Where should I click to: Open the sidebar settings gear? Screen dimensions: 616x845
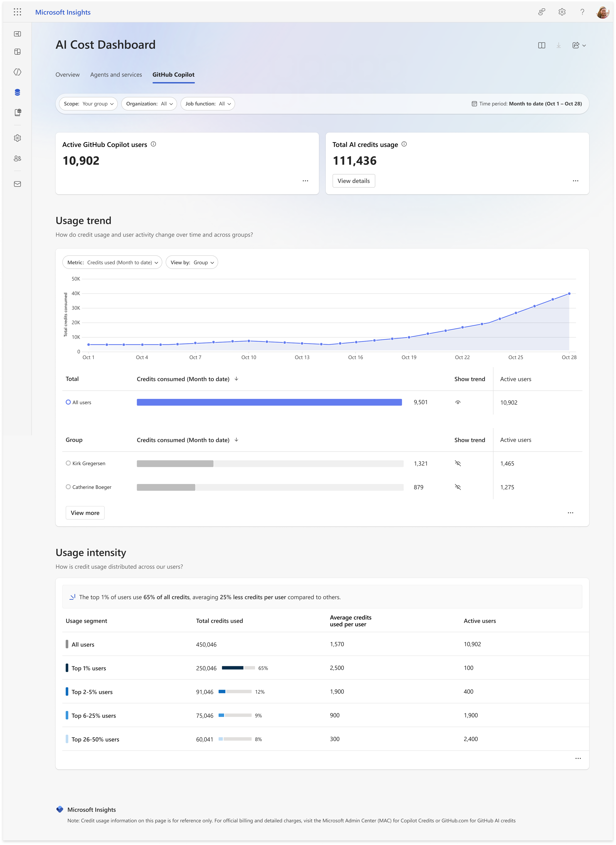(x=17, y=138)
